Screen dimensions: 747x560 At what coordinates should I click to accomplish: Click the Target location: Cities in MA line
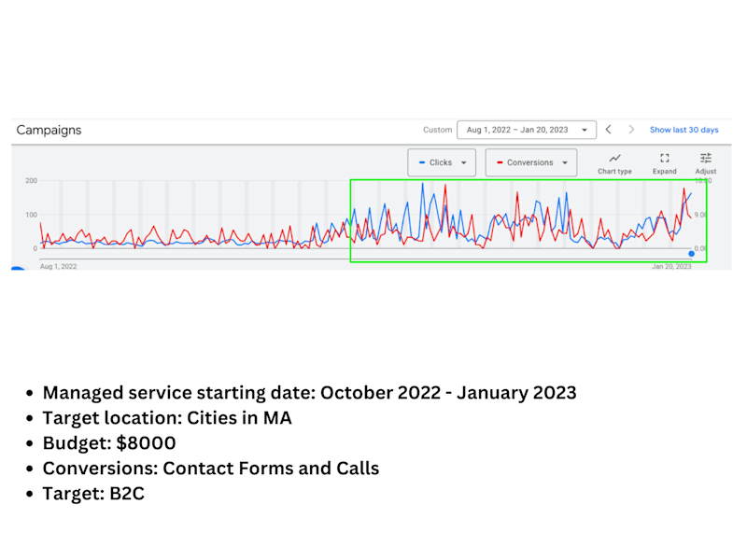pos(167,417)
